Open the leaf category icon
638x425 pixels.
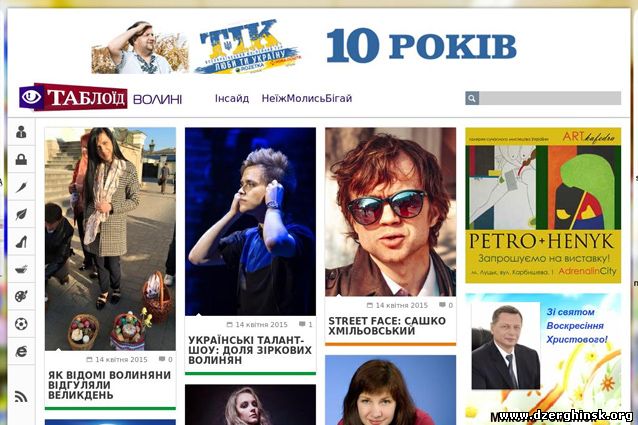21,214
